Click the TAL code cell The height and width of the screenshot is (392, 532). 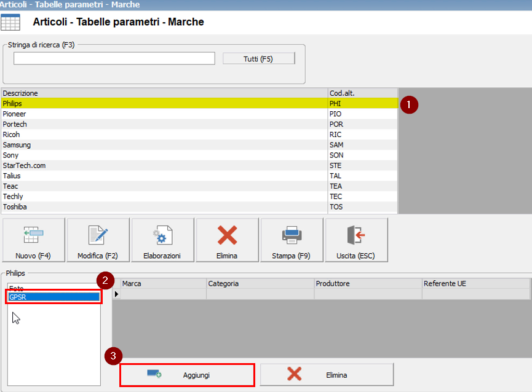coord(363,176)
